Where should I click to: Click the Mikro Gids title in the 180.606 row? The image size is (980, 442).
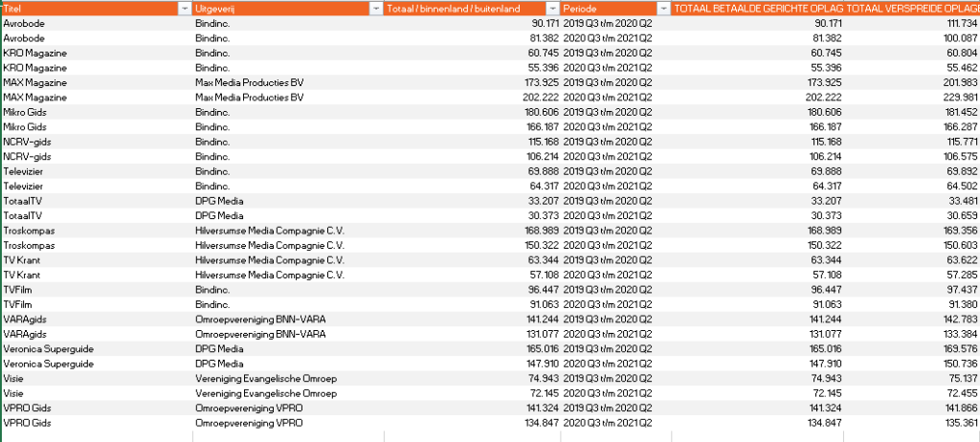click(x=25, y=113)
